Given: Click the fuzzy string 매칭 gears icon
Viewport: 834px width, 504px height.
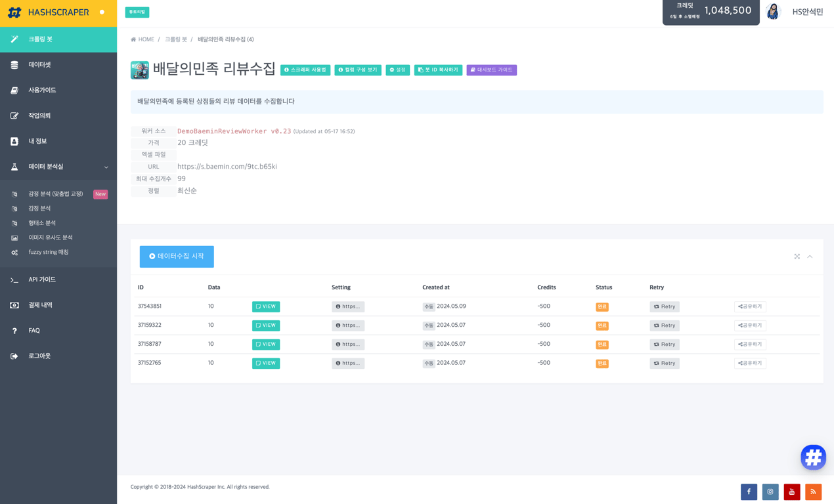Looking at the screenshot, I should tap(14, 253).
